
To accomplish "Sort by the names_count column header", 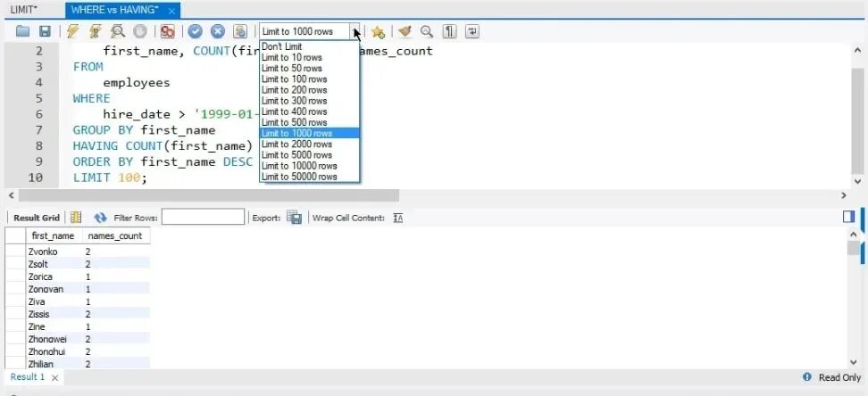I will pos(115,236).
